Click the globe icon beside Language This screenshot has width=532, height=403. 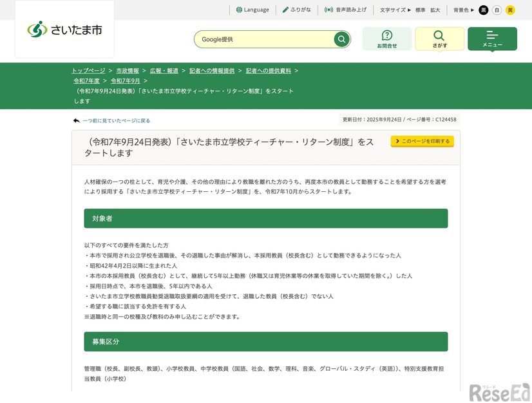click(239, 10)
